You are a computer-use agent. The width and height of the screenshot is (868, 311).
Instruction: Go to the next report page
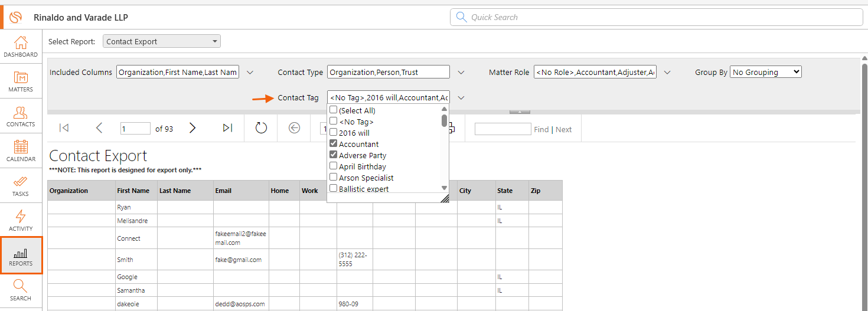coord(192,128)
